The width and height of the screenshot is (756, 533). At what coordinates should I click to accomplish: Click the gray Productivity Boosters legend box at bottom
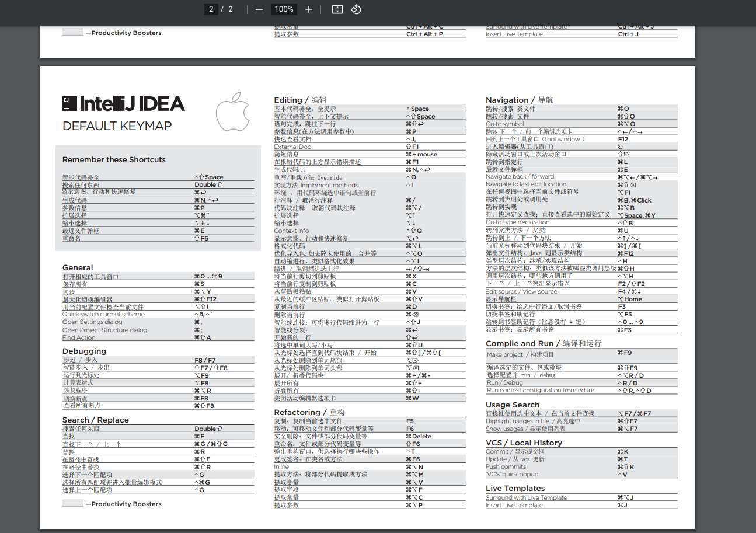coord(73,504)
